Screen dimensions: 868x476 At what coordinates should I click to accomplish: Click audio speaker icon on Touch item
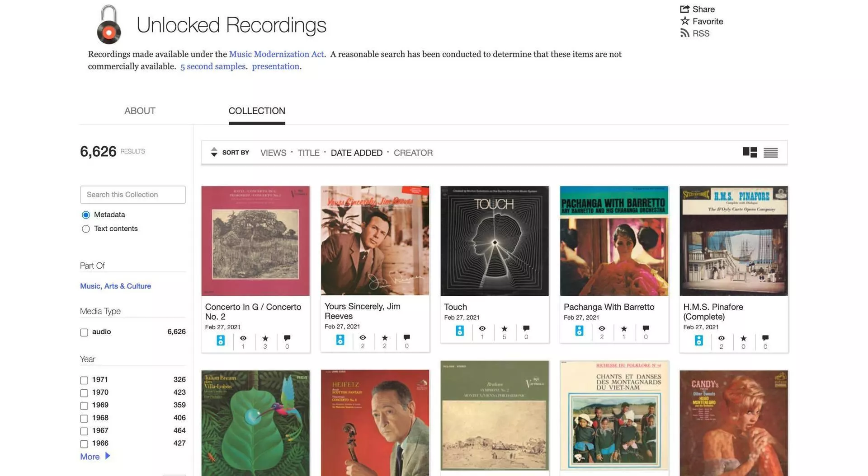460,331
